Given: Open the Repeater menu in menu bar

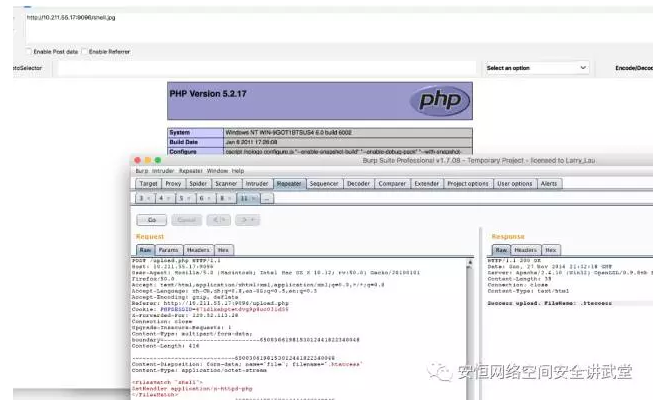Looking at the screenshot, I should 190,171.
